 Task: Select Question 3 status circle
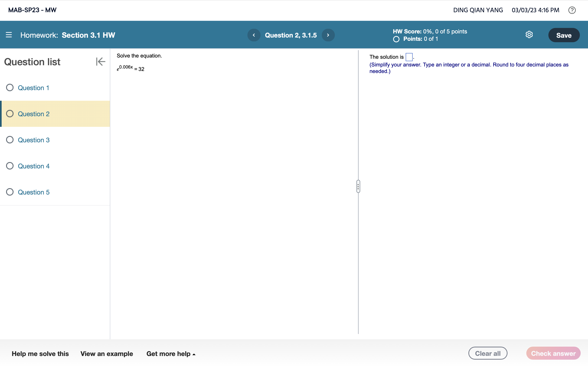(10, 140)
